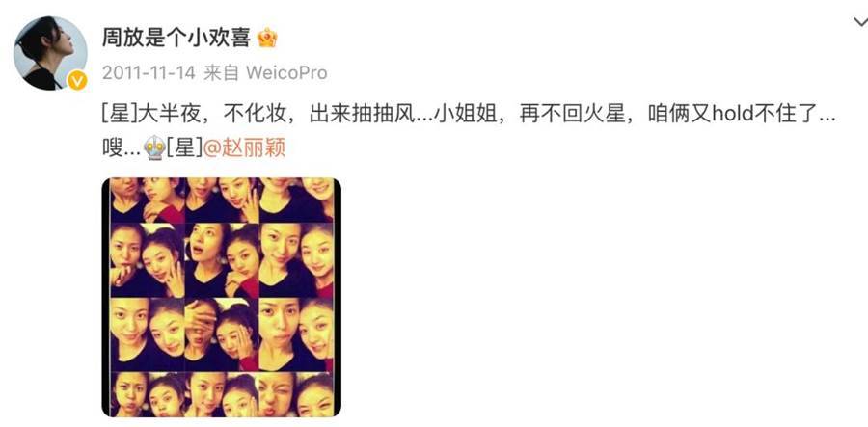This screenshot has width=868, height=427.
Task: Click the 来自 label beside the date
Action: pyautogui.click(x=221, y=72)
